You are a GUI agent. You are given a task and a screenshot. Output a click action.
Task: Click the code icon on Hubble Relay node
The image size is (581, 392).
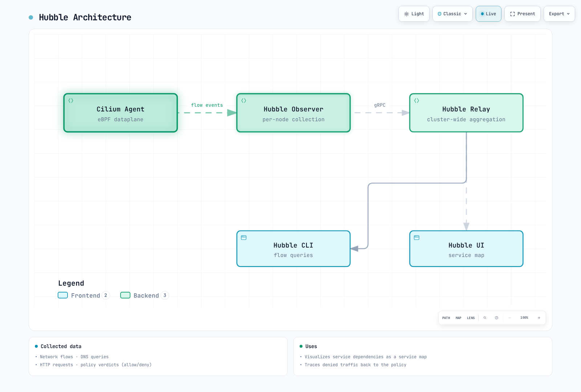[x=417, y=101]
